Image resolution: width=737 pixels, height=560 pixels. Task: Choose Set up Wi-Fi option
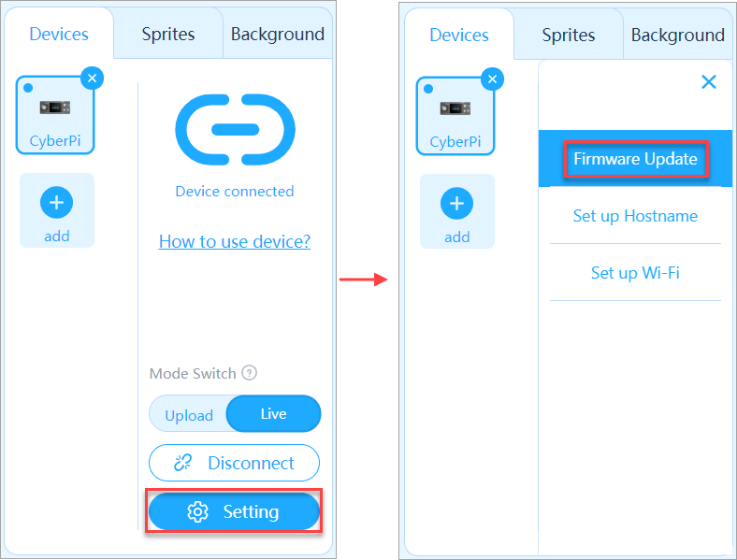pyautogui.click(x=635, y=273)
